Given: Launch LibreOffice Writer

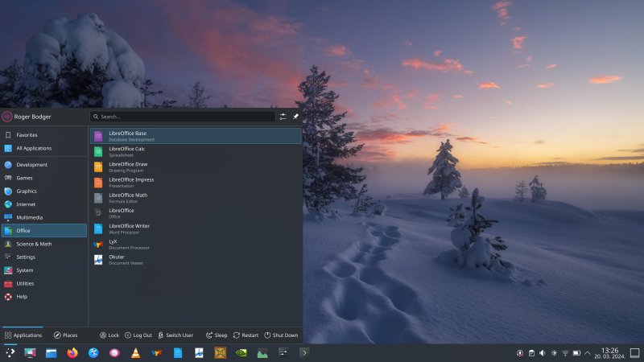Looking at the screenshot, I should [x=196, y=228].
